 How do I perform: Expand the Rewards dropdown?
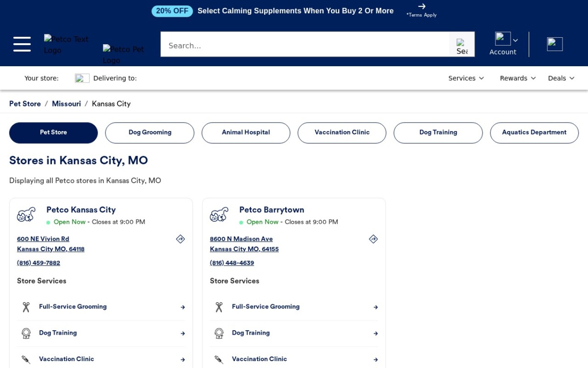(x=518, y=78)
